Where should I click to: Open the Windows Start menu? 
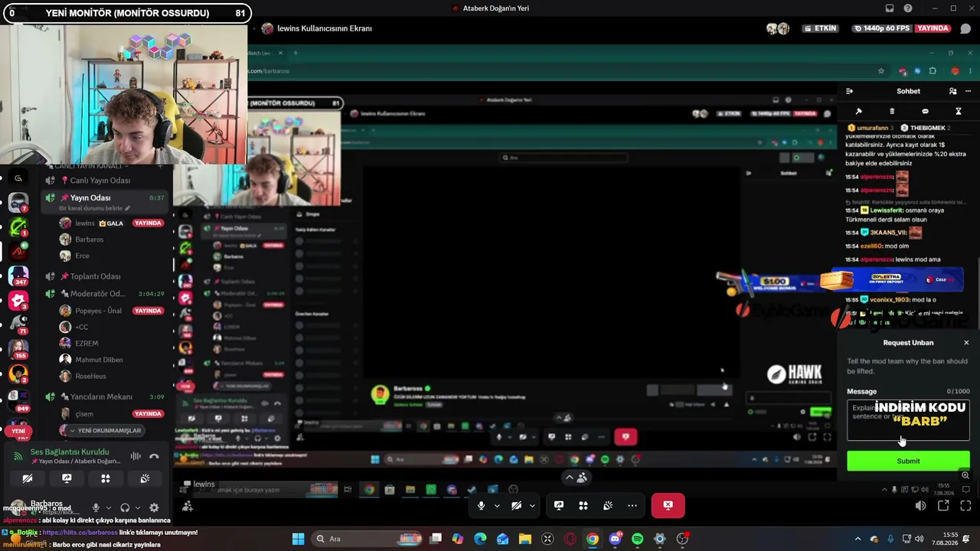(x=299, y=539)
